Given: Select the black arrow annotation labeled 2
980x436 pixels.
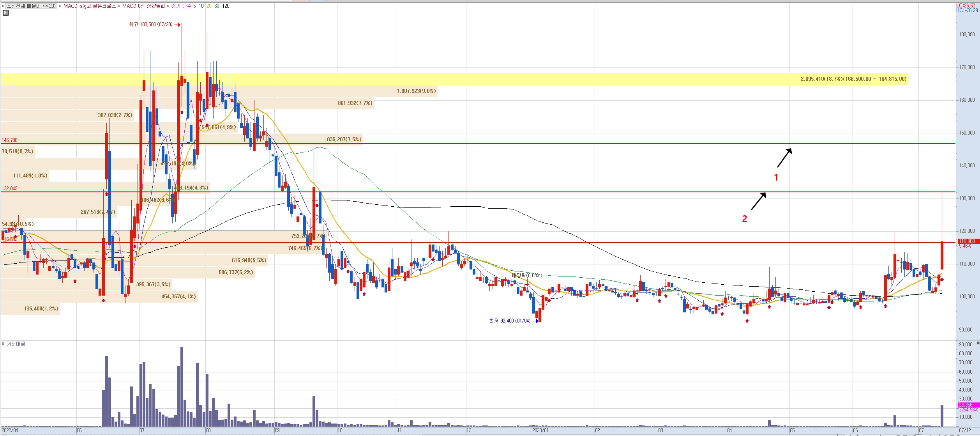Looking at the screenshot, I should click(758, 201).
